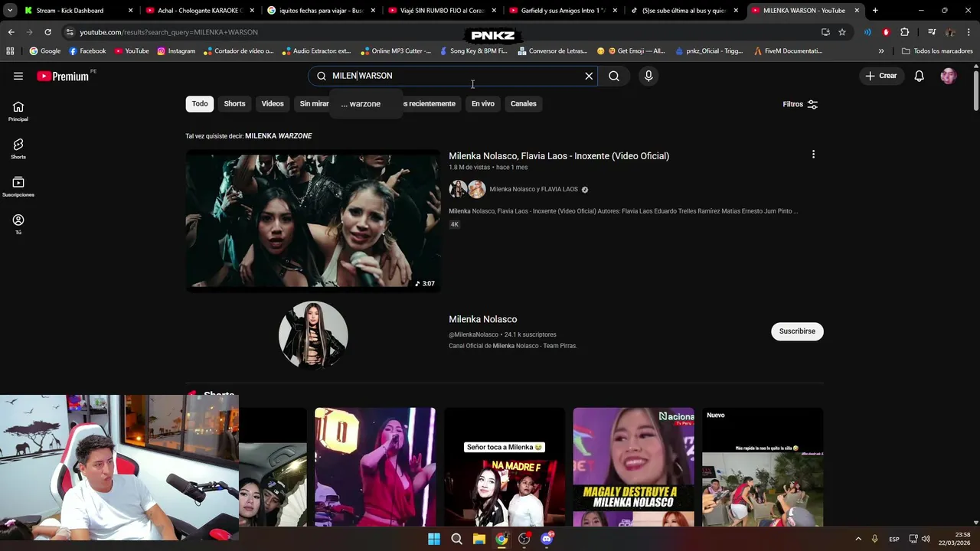This screenshot has height=551, width=980.
Task: Click the page vertical scrollbar
Action: click(x=975, y=90)
